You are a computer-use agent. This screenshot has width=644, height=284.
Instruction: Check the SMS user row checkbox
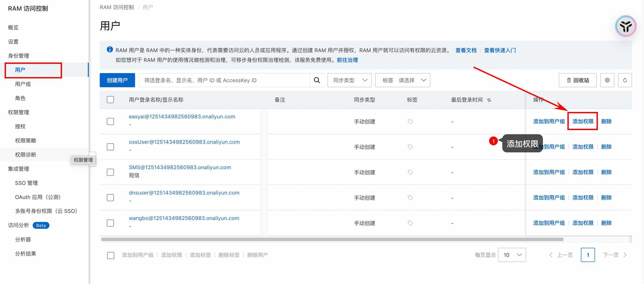(110, 172)
